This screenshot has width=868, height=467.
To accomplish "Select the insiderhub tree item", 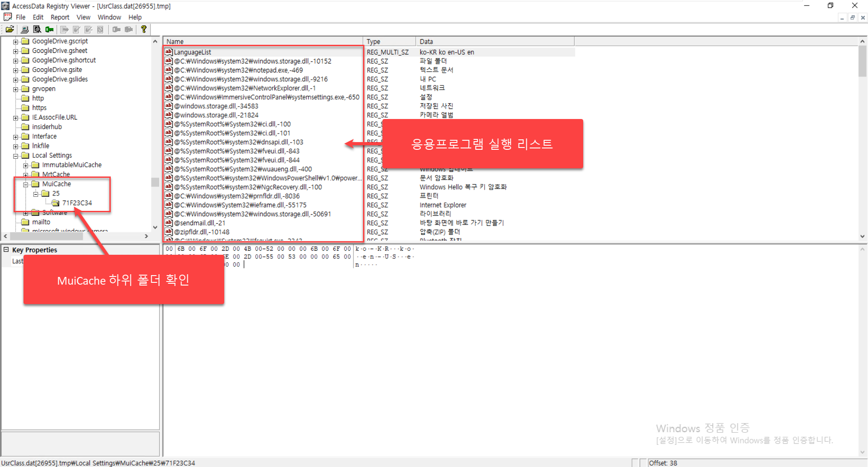I will 47,127.
